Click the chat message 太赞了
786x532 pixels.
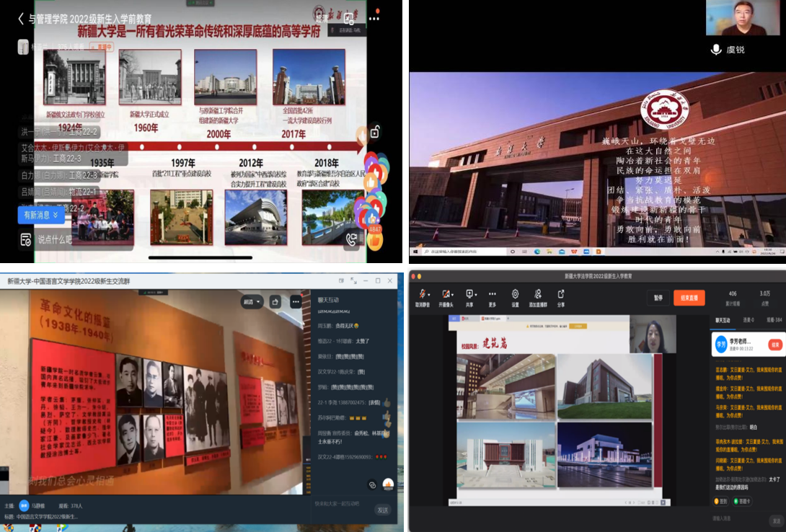click(x=363, y=341)
